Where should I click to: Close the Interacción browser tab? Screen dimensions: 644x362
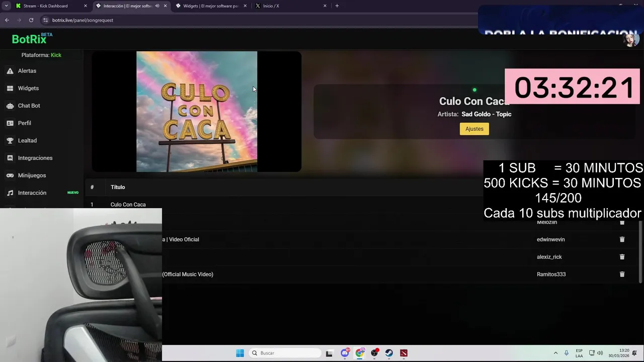point(165,6)
